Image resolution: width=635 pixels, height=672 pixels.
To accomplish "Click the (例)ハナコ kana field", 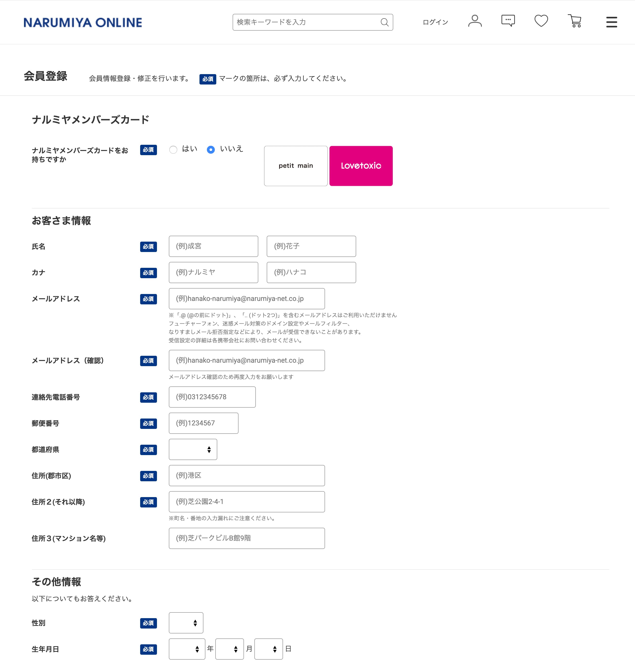I will tap(311, 273).
